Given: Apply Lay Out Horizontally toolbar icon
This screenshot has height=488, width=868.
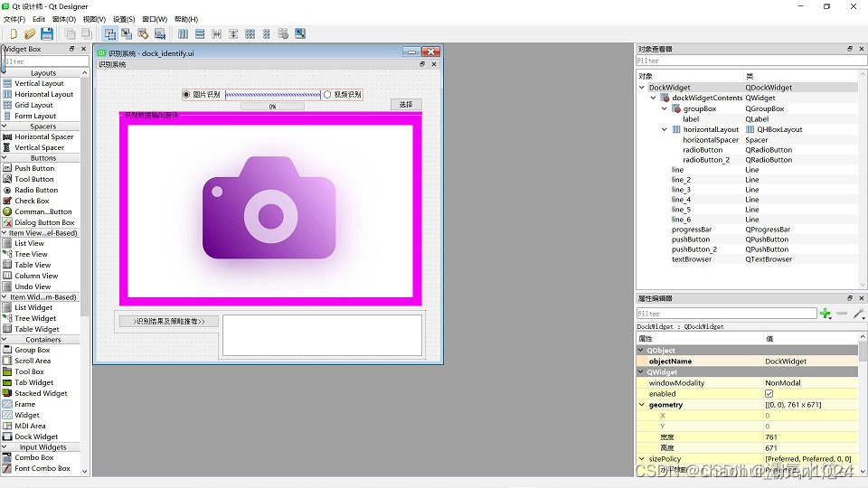Looking at the screenshot, I should click(x=184, y=33).
